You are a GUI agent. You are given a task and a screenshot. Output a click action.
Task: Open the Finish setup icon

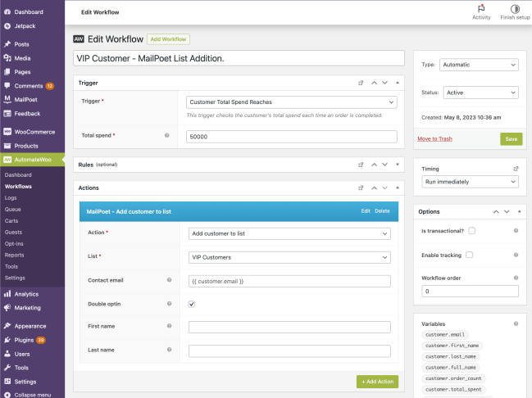(x=514, y=8)
